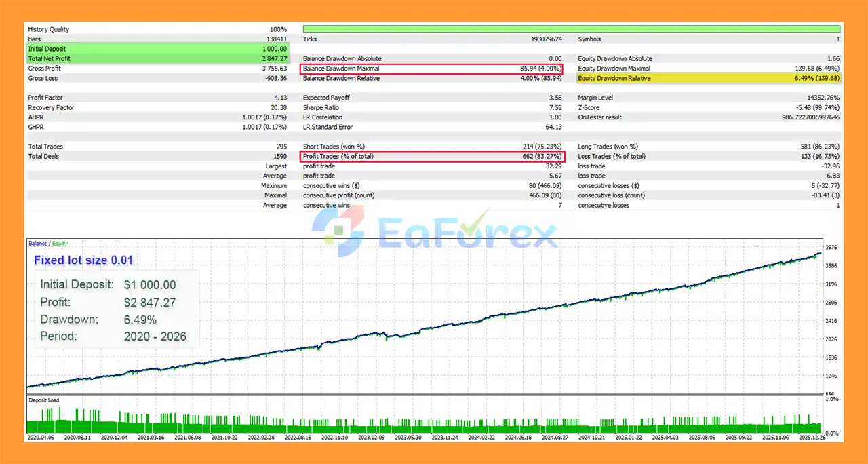Click the Period 2020 - 2026 line
Screen dimensions: 868x464
113,336
